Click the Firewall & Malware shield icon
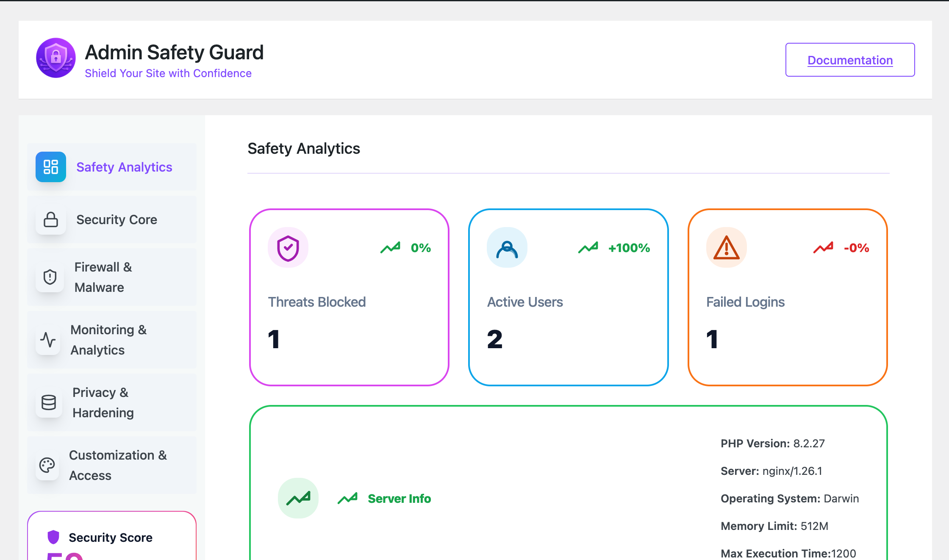 50,277
